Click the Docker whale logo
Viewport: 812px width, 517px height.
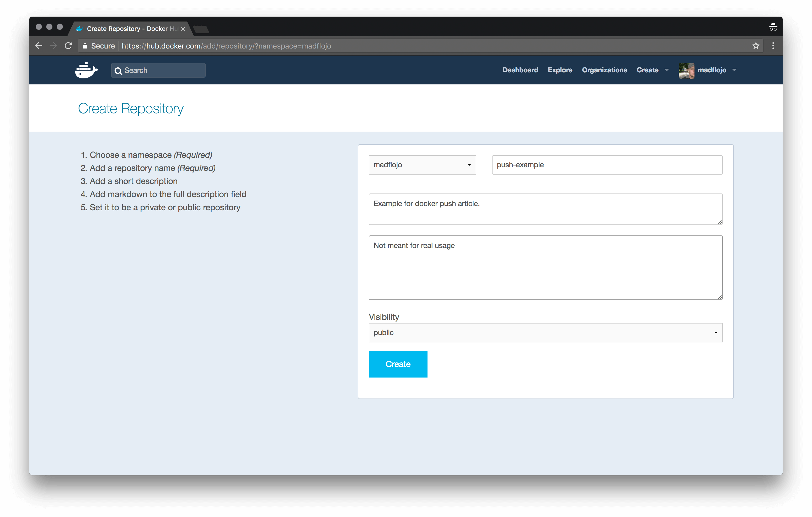pos(87,70)
